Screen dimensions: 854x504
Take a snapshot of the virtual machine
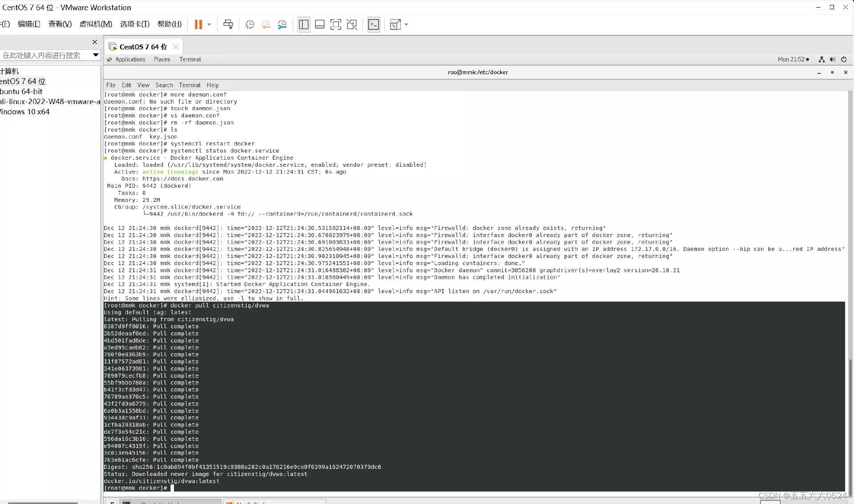click(x=250, y=24)
